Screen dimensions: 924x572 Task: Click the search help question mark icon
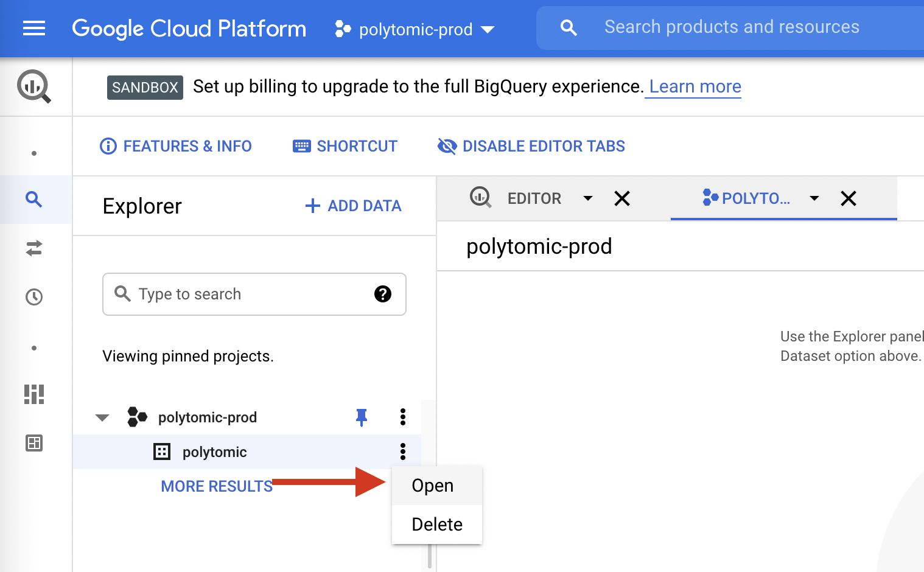(x=382, y=294)
